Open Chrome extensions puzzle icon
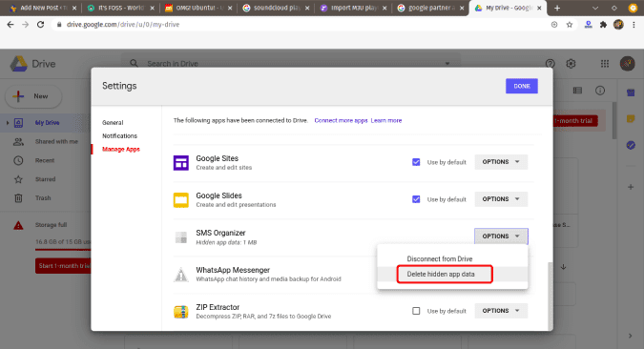This screenshot has width=644, height=349. pyautogui.click(x=603, y=25)
